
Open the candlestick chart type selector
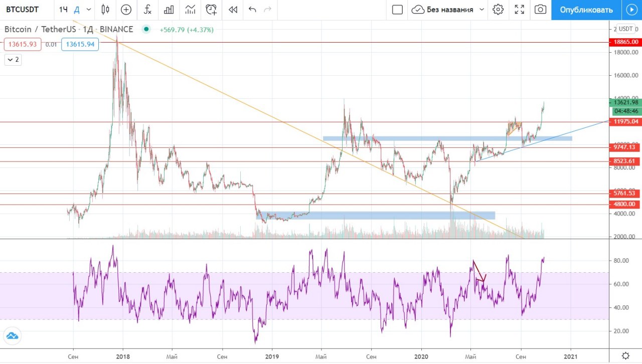105,10
